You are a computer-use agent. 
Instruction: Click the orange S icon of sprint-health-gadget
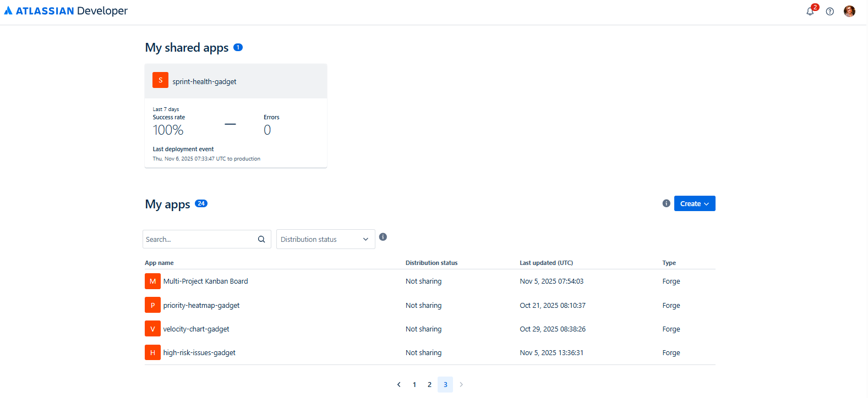click(160, 80)
